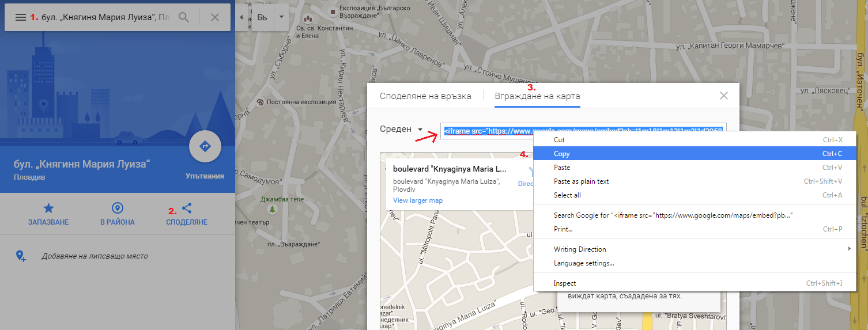Expand the Writing Direction submenu
868x330 pixels.
(x=695, y=249)
